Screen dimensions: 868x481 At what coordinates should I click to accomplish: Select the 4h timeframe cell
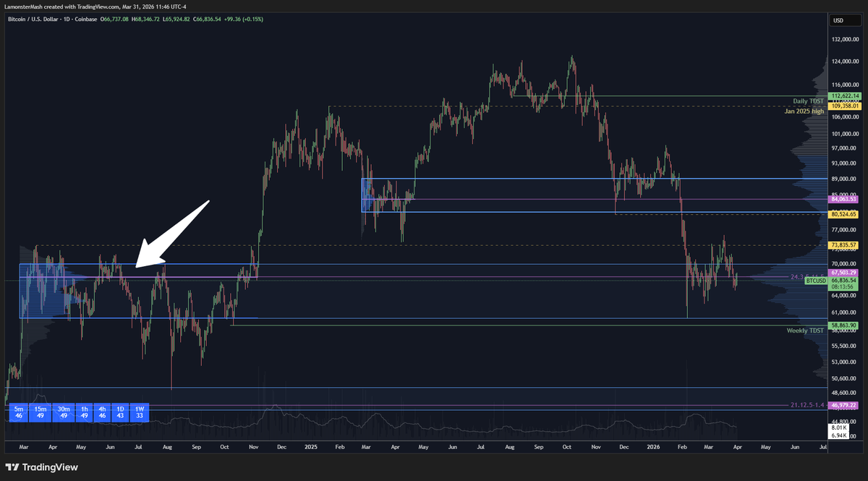[x=103, y=412]
